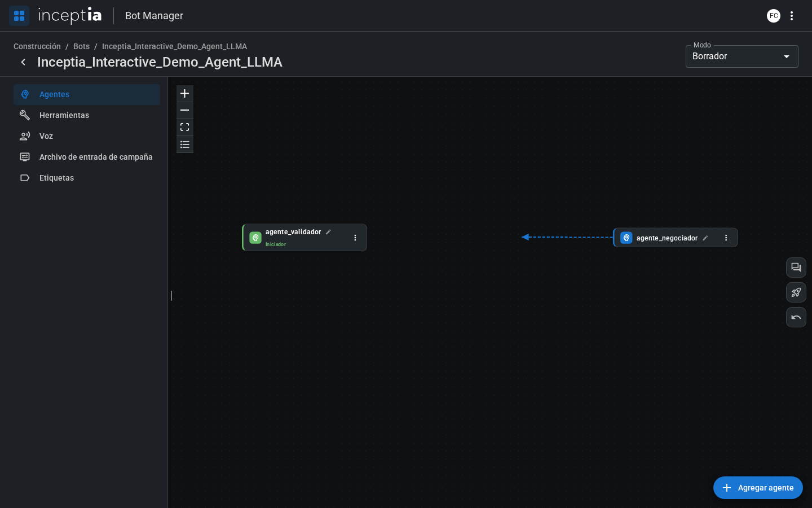The width and height of the screenshot is (812, 508).
Task: Open Voz in the sidebar
Action: point(87,136)
